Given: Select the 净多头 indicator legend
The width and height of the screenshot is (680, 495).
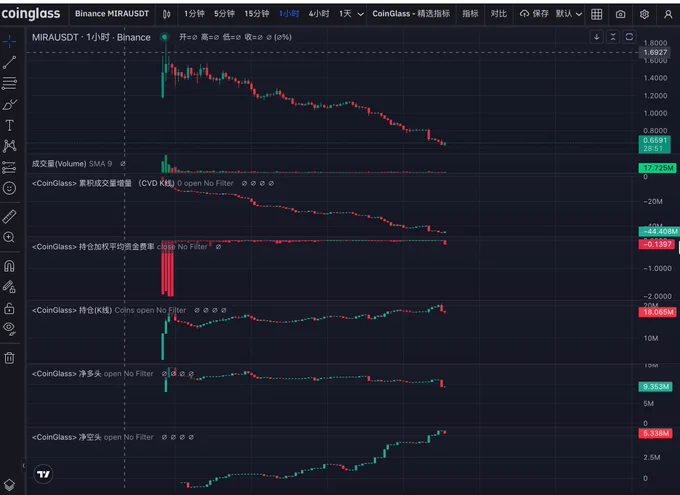Looking at the screenshot, I should coord(92,374).
